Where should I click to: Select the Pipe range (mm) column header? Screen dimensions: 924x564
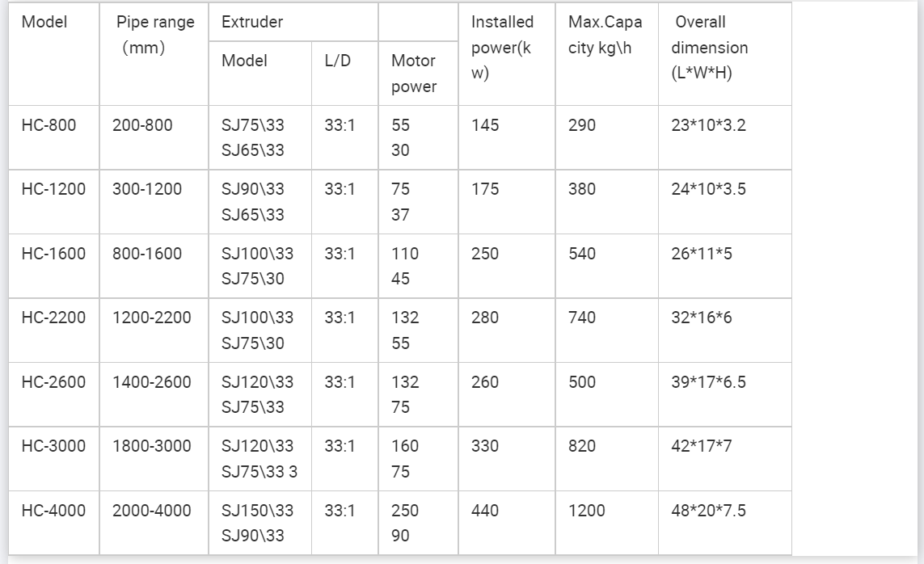tap(155, 35)
